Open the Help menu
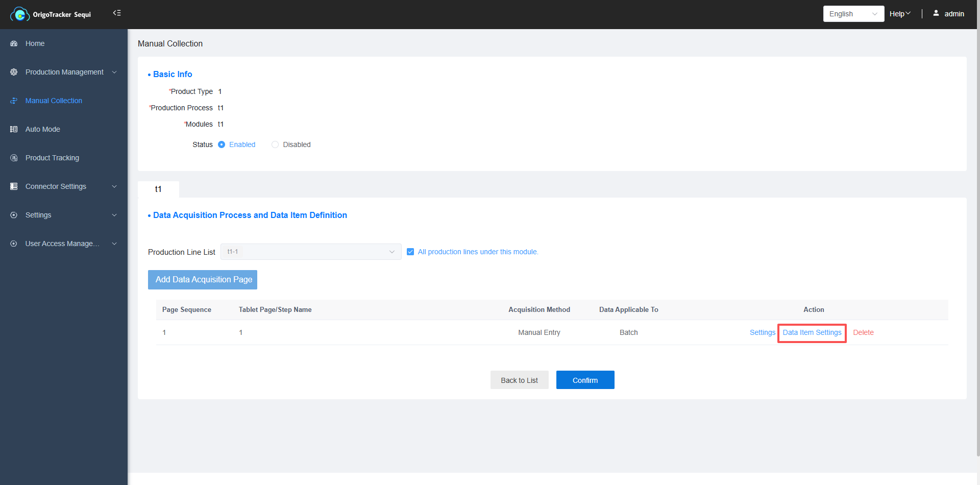The image size is (980, 485). click(x=899, y=14)
